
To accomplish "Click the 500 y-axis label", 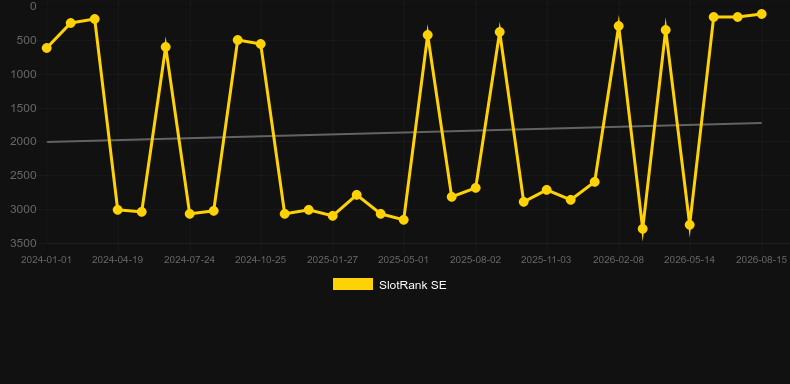I will [27, 40].
